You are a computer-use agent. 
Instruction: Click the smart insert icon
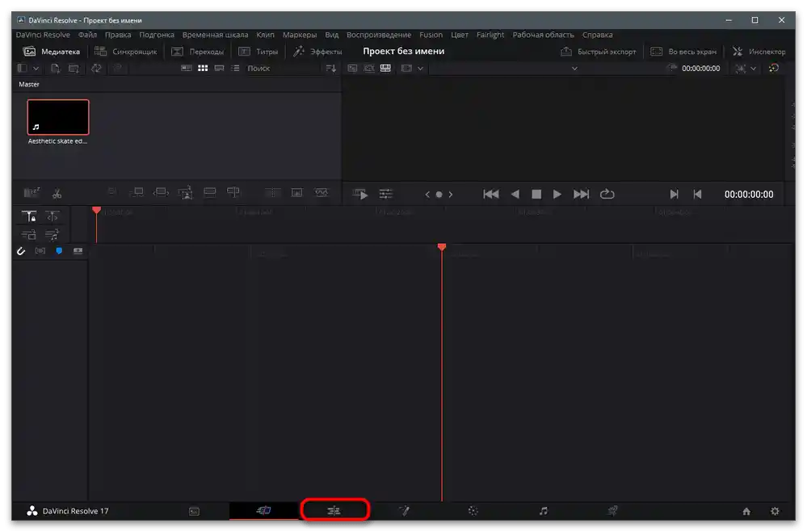(x=112, y=192)
